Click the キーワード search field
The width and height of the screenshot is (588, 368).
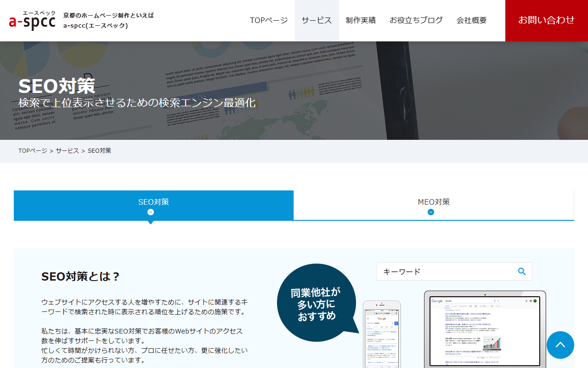pos(446,271)
